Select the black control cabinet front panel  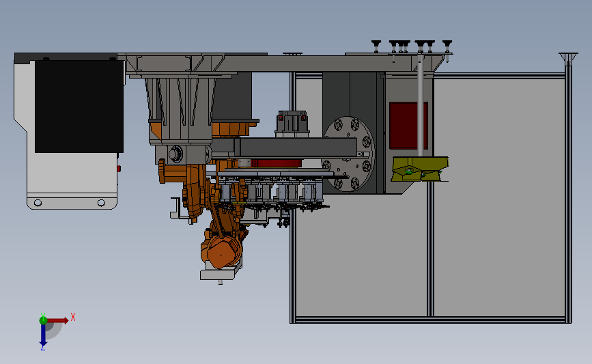point(79,106)
